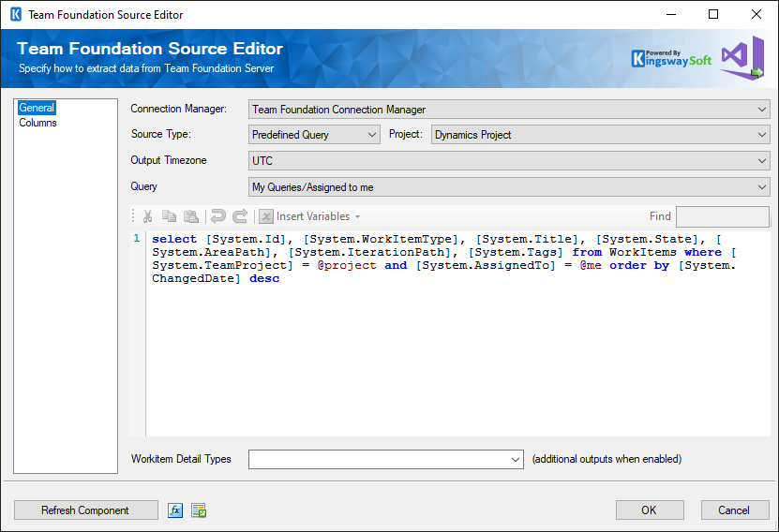779x532 pixels.
Task: Click the K application icon in the title bar
Action: click(16, 14)
